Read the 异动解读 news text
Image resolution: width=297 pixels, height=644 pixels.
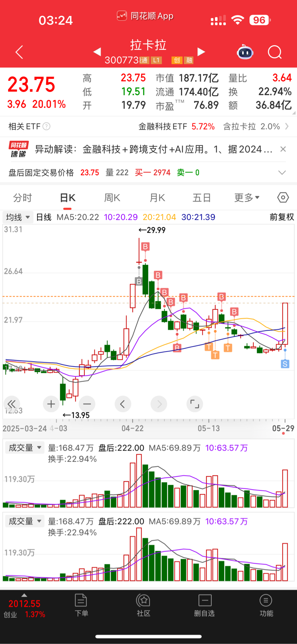154,149
